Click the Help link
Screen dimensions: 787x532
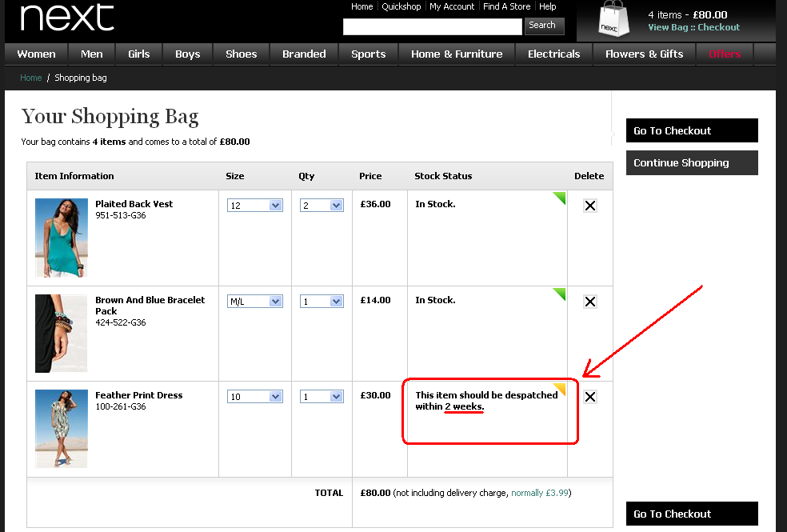[x=548, y=6]
